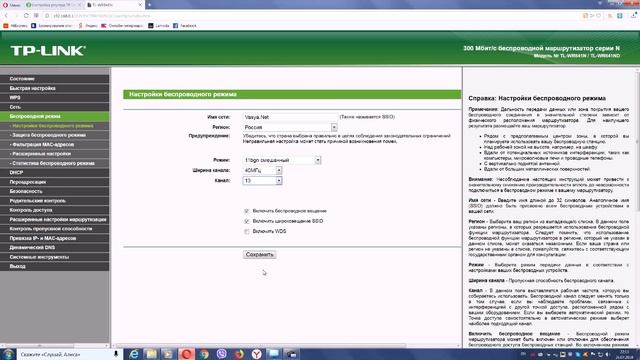Toggle Включить беспроводное вещание checkbox
The width and height of the screenshot is (640, 360).
(x=247, y=211)
